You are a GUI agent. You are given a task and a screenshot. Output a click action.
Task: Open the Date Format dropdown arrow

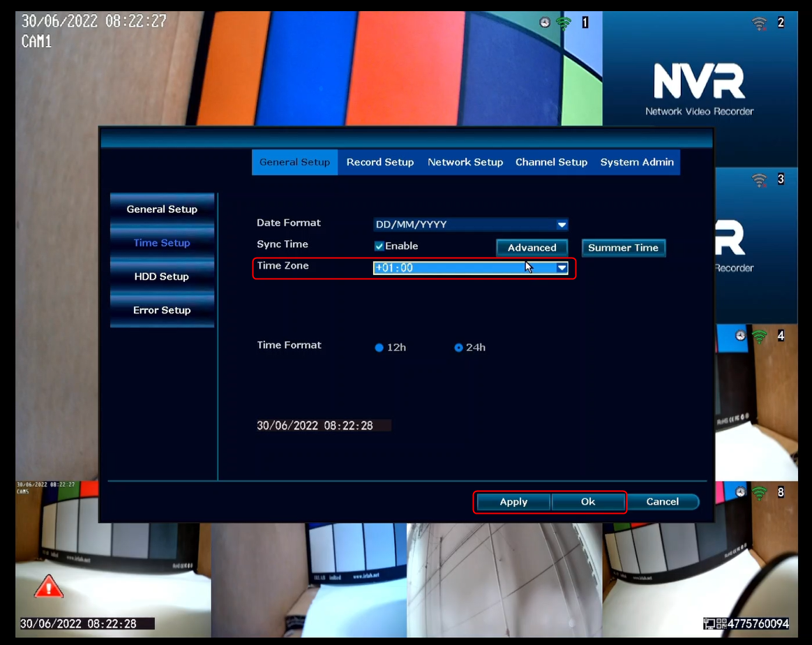click(562, 224)
